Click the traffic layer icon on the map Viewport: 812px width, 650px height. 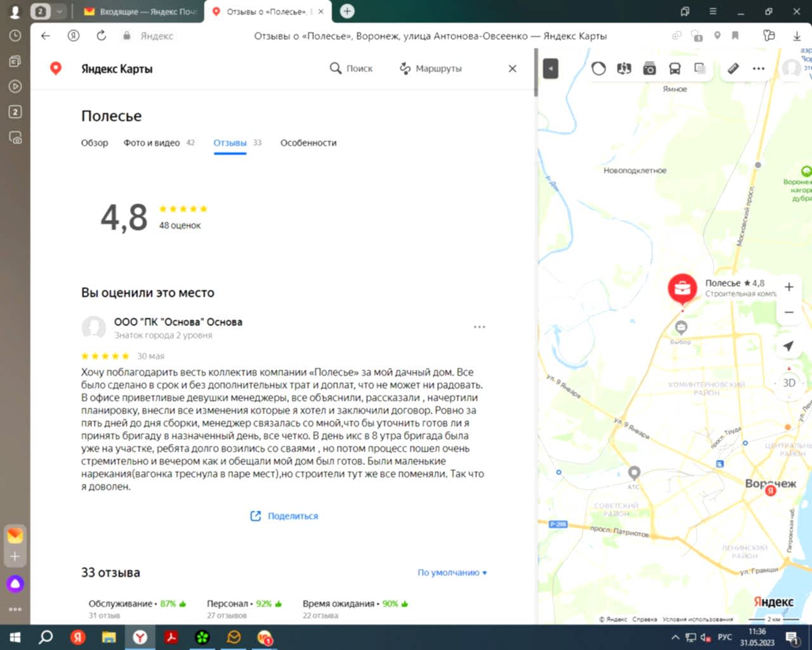coord(598,69)
